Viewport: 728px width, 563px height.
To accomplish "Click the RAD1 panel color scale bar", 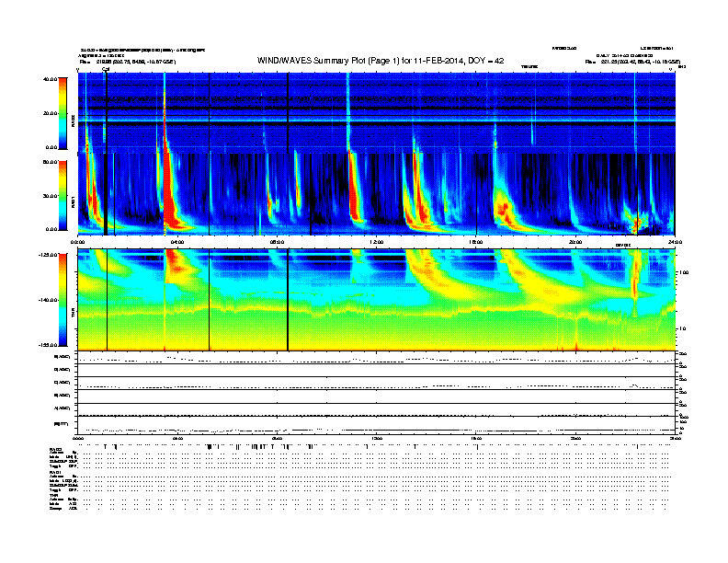I will coord(63,196).
